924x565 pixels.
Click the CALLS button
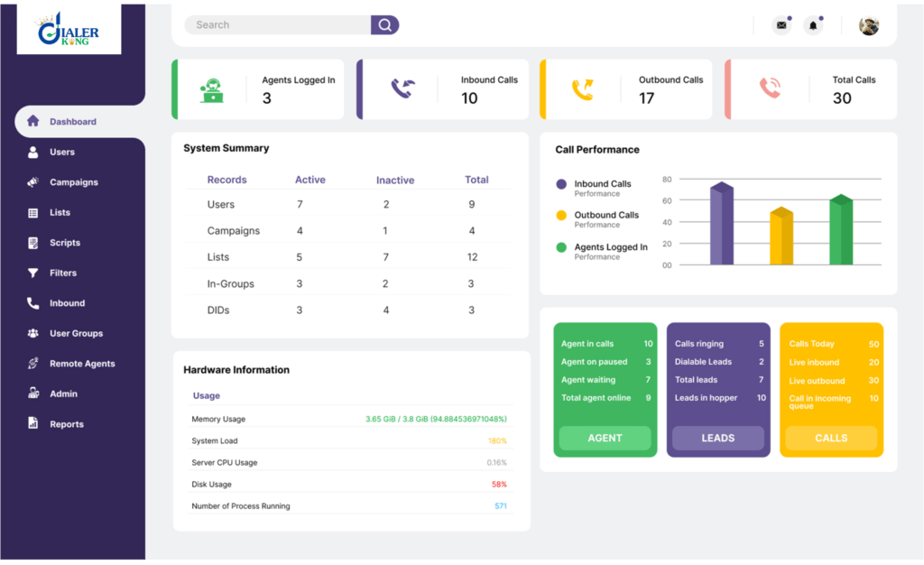point(830,438)
